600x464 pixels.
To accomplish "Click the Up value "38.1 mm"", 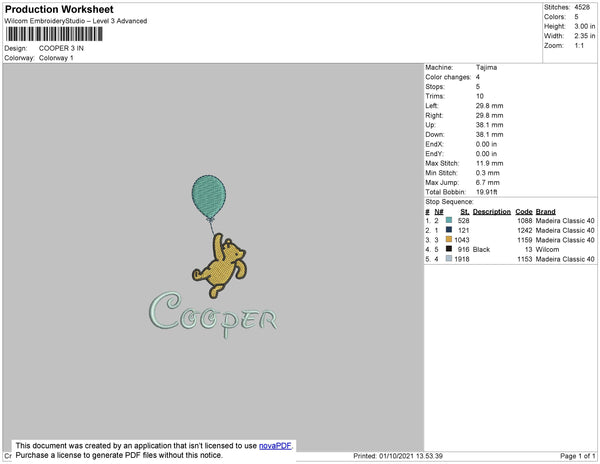I will (x=489, y=125).
